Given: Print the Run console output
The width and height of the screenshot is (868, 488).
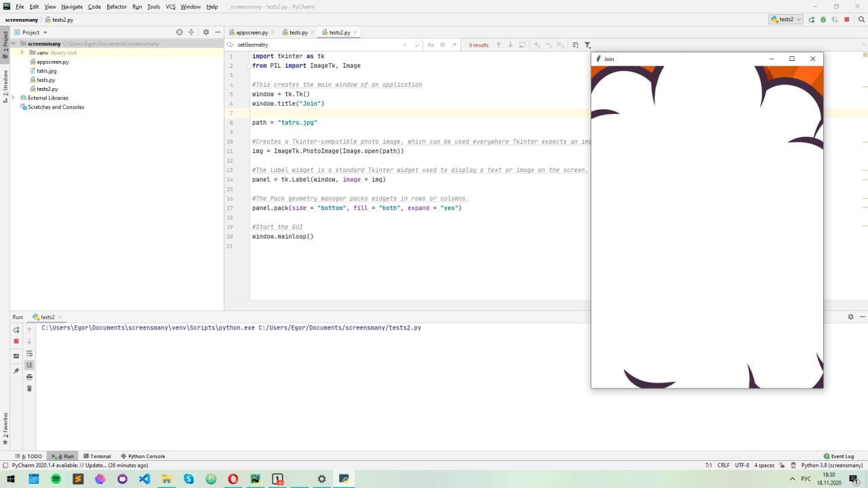Looking at the screenshot, I should coord(29,377).
